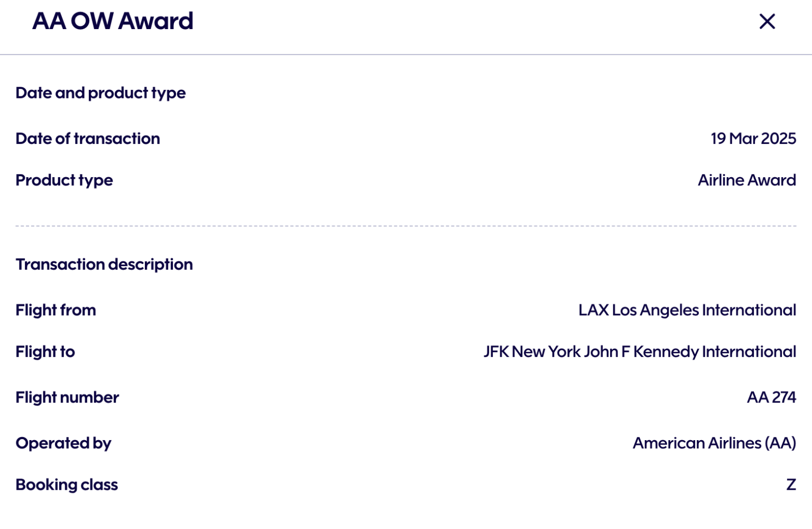This screenshot has height=529, width=812.
Task: Click the Date of transaction label
Action: coord(88,139)
